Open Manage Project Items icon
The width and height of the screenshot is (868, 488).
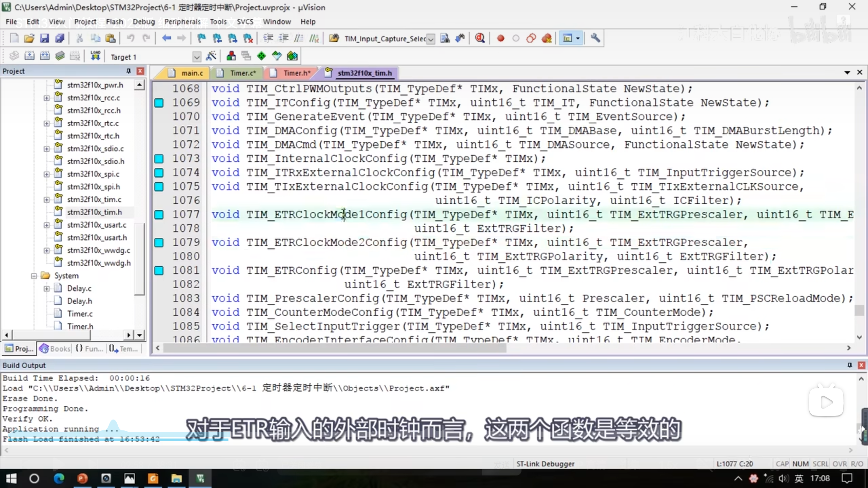pyautogui.click(x=231, y=56)
